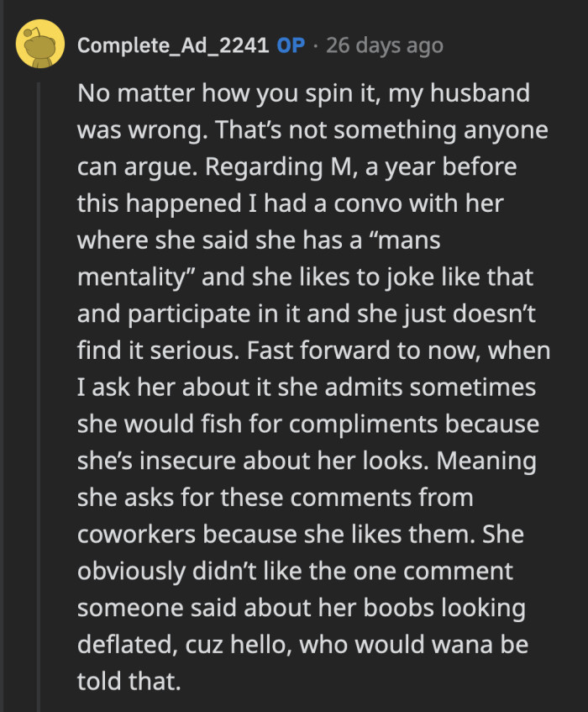Open the '26 days ago' timestamp permalink
This screenshot has width=588, height=712.
point(385,45)
